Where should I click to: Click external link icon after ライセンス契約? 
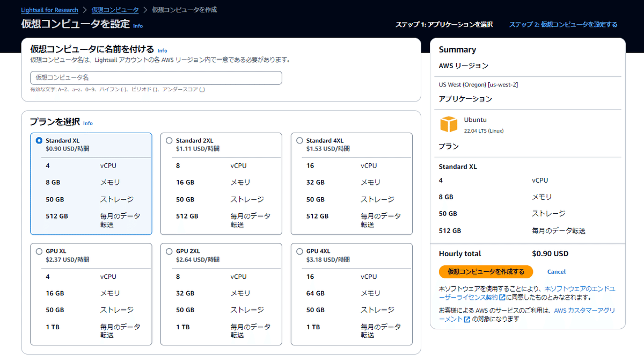coord(502,297)
